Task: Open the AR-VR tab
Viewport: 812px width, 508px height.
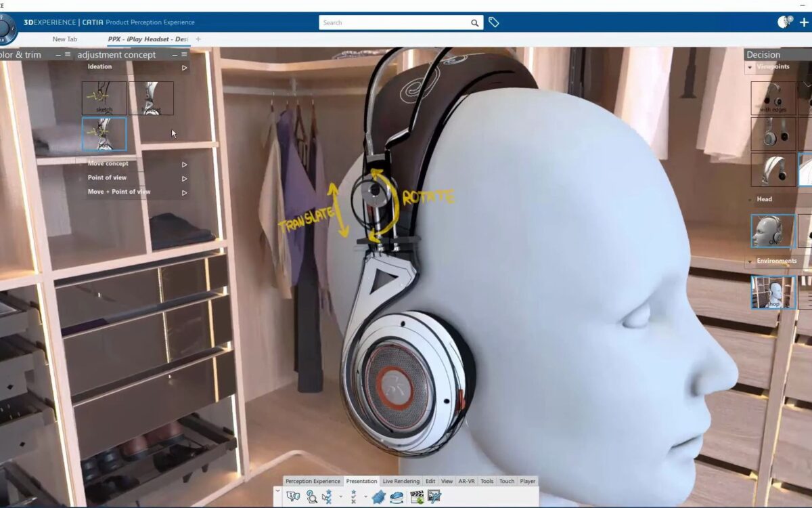Action: [x=467, y=481]
